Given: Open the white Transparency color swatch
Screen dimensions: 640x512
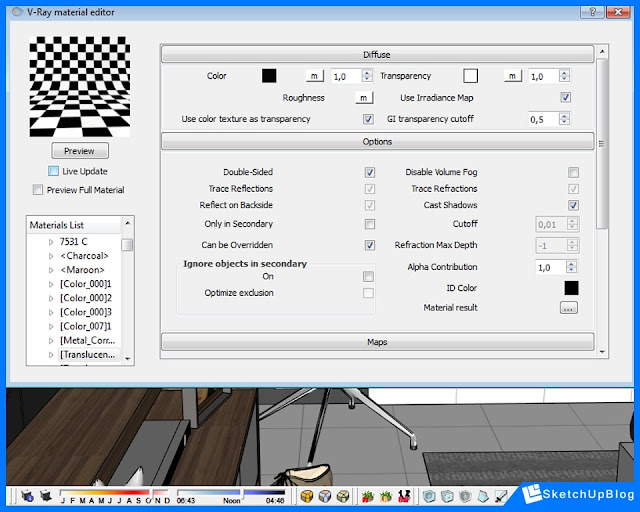Looking at the screenshot, I should (x=471, y=76).
